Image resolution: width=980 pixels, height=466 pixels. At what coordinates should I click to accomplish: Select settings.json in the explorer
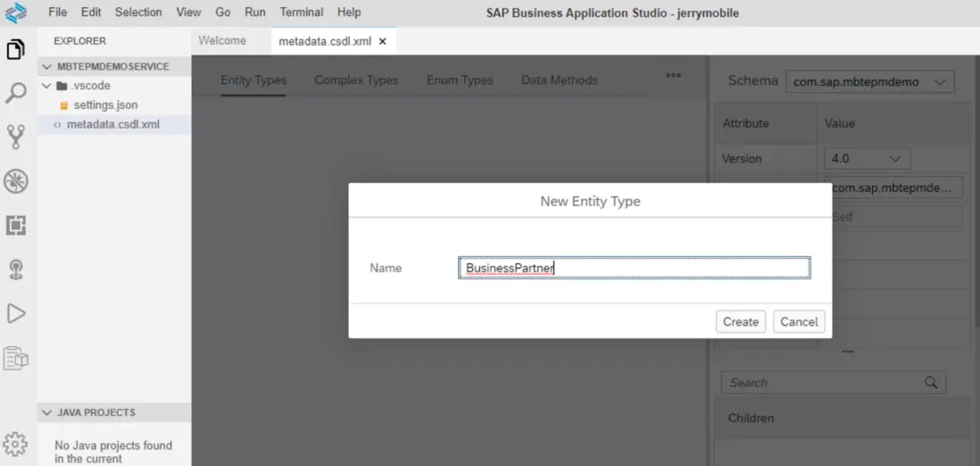coord(105,105)
